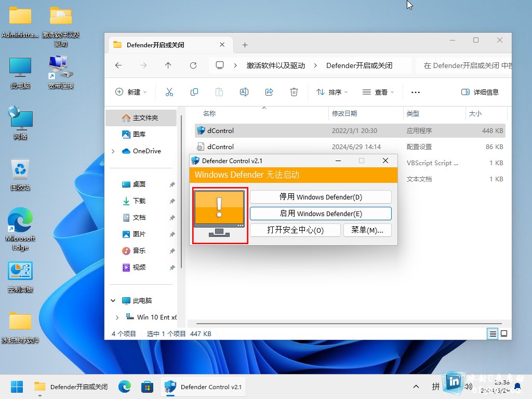Open Microsoft Store from the taskbar
This screenshot has height=399, width=532.
pos(147,387)
